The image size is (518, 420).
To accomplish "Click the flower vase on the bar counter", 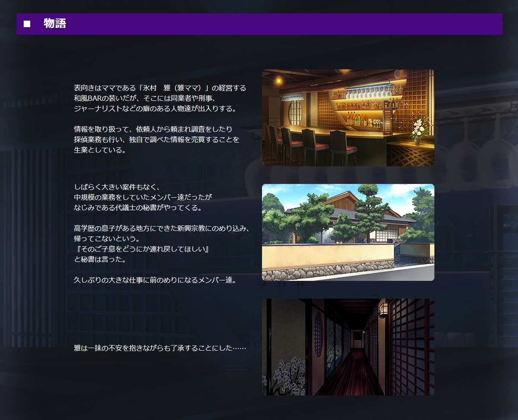I will tap(417, 131).
